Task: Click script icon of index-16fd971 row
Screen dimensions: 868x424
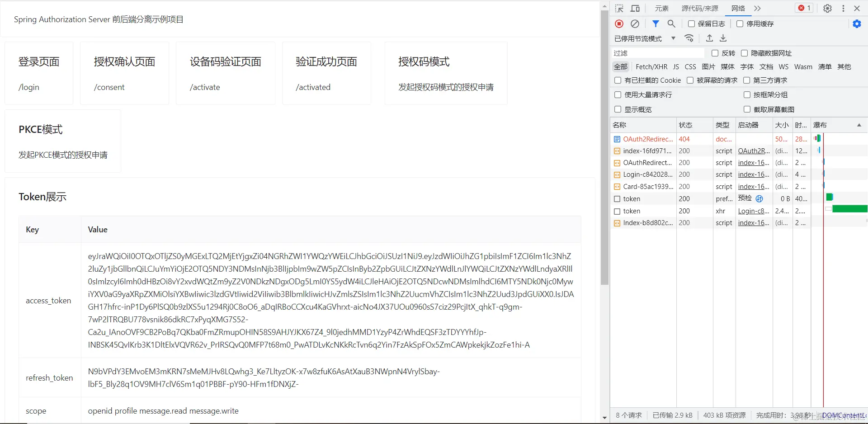Action: pyautogui.click(x=617, y=151)
